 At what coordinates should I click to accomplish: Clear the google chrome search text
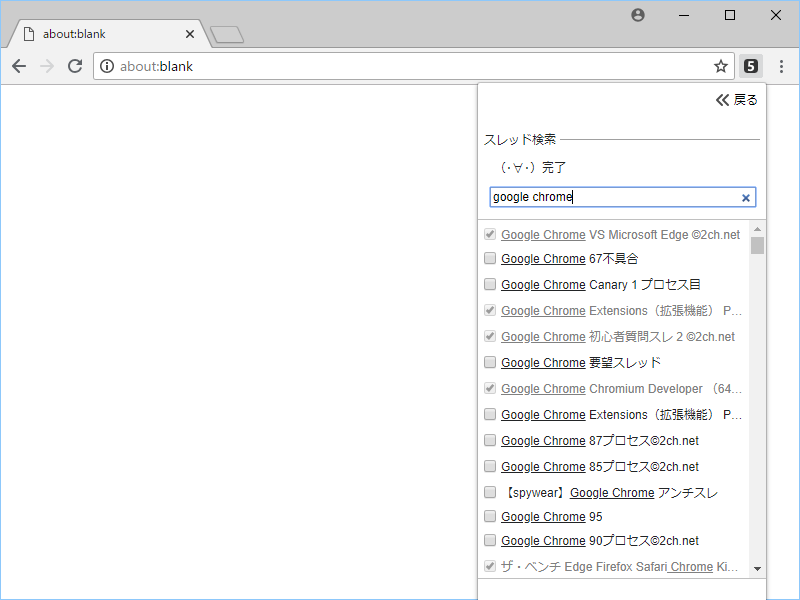[x=745, y=198]
